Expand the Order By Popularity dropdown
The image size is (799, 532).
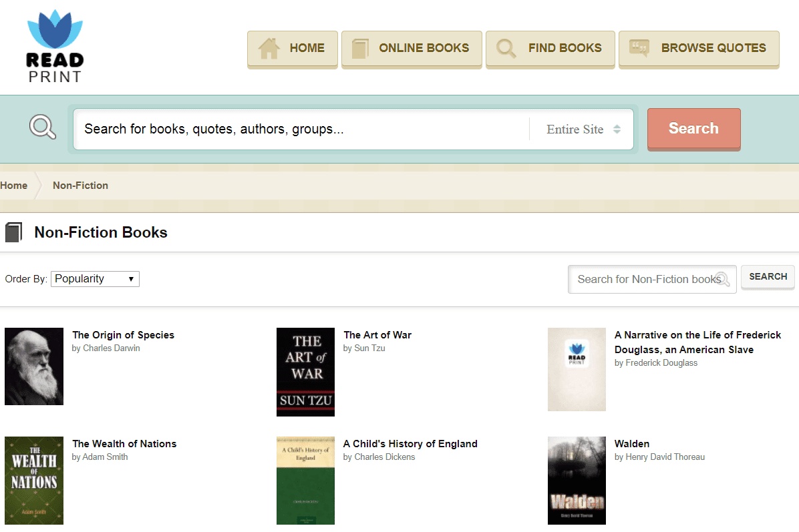[x=95, y=279]
